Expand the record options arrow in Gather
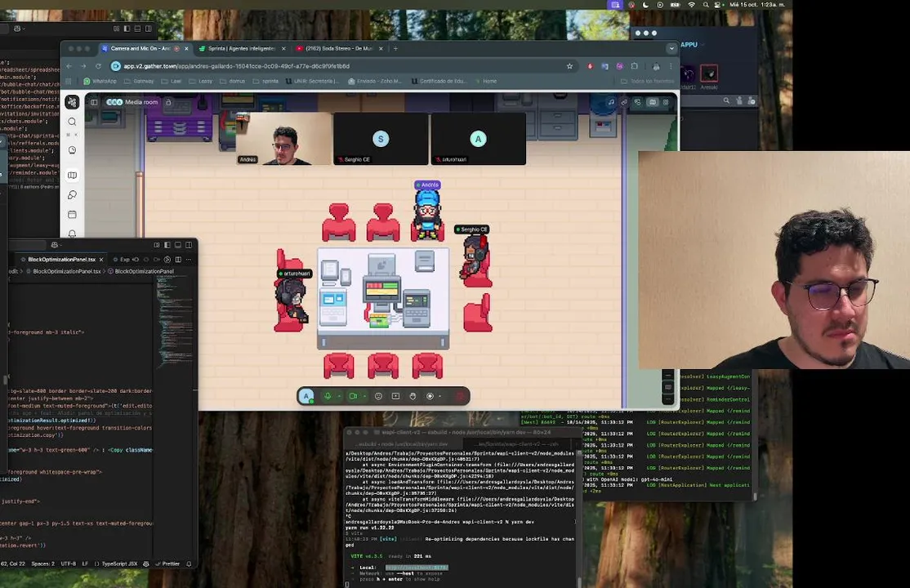Screen dimensions: 910x588 tap(440, 396)
